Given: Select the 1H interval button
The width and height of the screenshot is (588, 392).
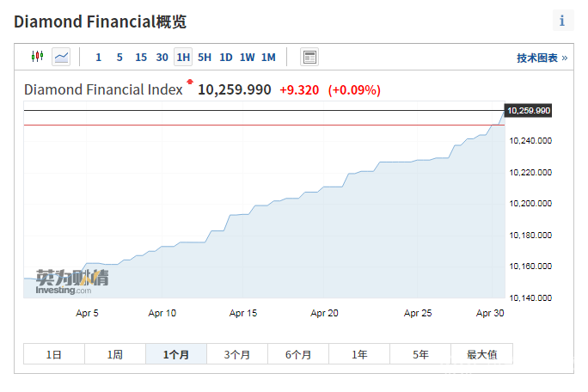Looking at the screenshot, I should click(x=183, y=58).
